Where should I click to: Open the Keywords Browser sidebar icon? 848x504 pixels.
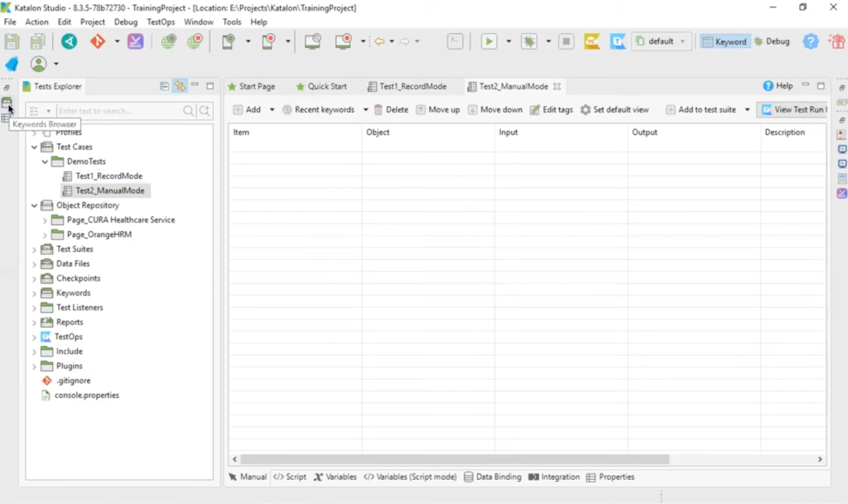(x=7, y=103)
